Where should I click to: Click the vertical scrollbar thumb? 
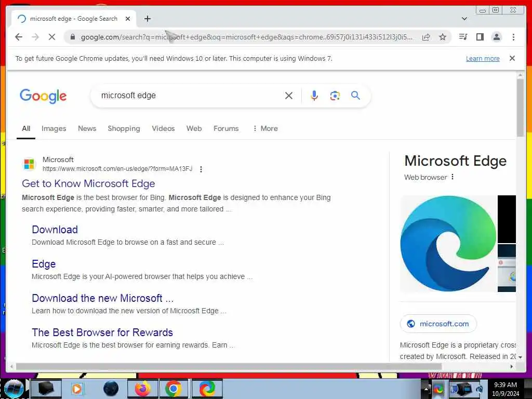(x=520, y=107)
